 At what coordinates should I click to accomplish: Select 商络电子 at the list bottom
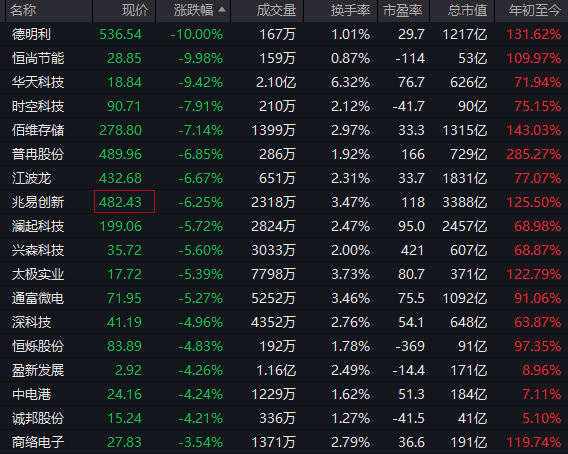(38, 442)
